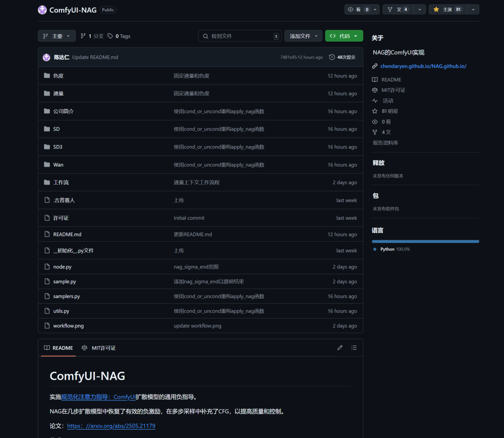Open the green 代码 dropdown button

tap(344, 36)
